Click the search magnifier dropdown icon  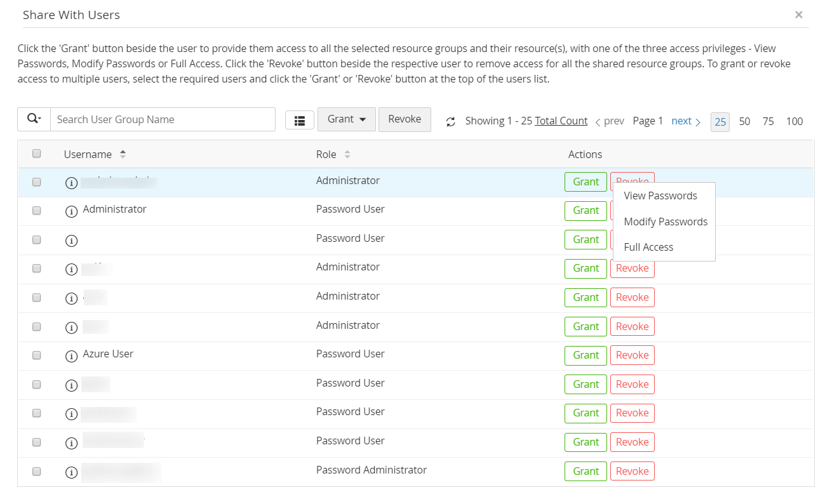(34, 119)
